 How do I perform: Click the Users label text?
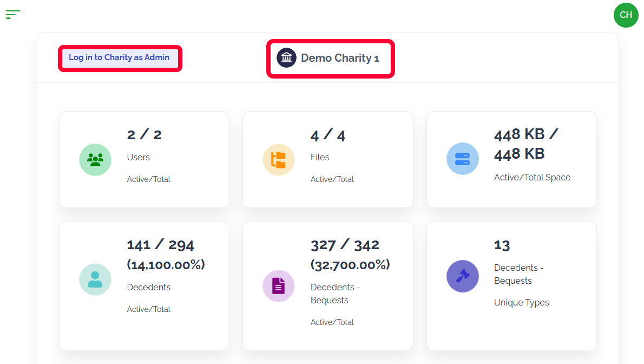(138, 157)
